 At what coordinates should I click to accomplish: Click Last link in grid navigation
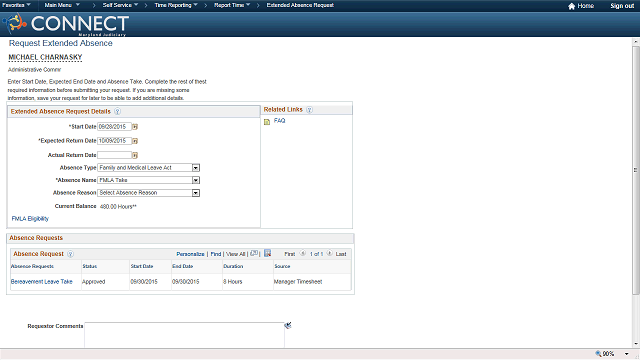(341, 254)
